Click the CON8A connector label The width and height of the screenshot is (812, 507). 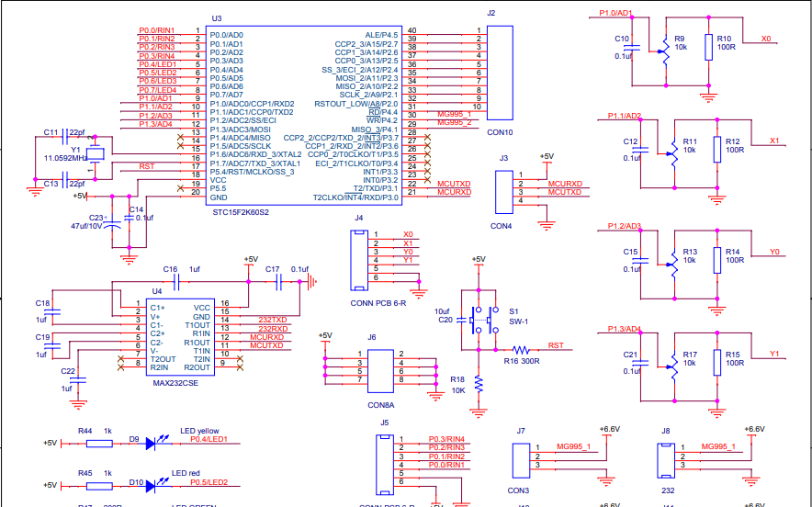381,405
